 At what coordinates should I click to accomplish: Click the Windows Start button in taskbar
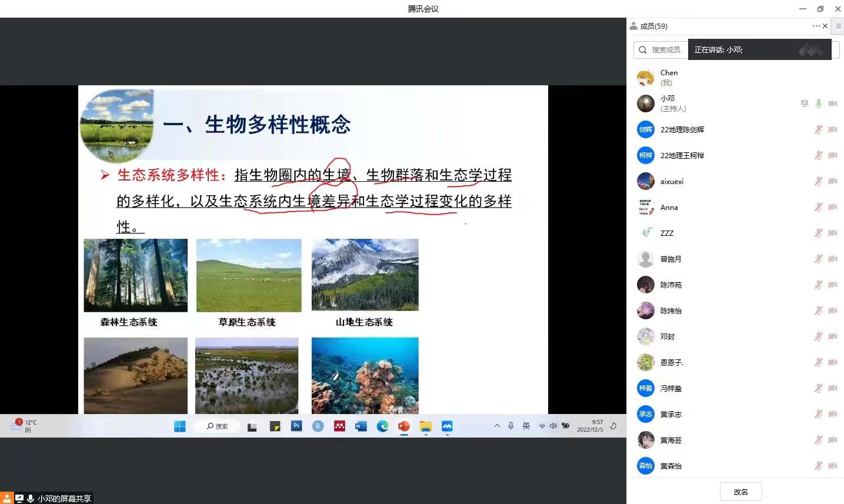[x=180, y=426]
